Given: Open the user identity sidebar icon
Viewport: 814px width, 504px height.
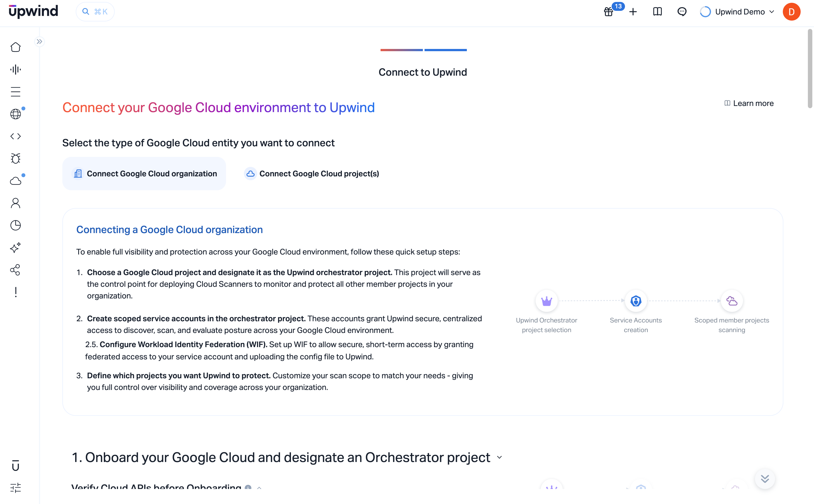Looking at the screenshot, I should pos(15,203).
